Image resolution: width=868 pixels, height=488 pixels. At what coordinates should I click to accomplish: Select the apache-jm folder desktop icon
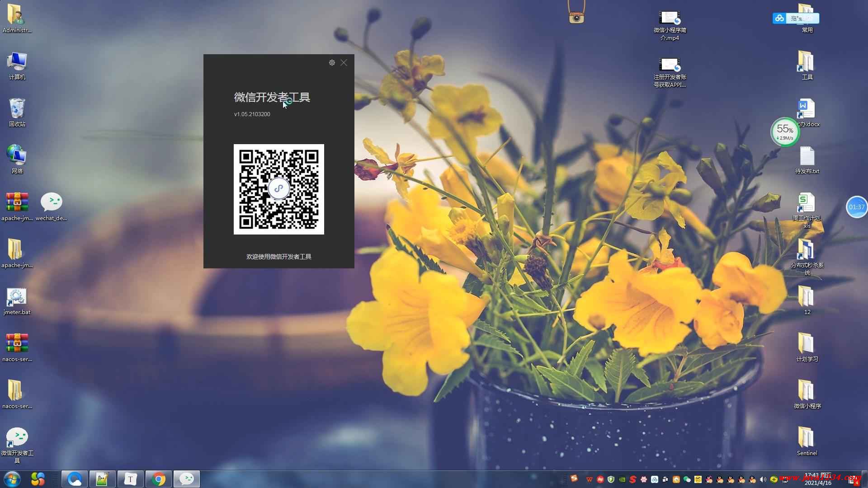click(17, 253)
